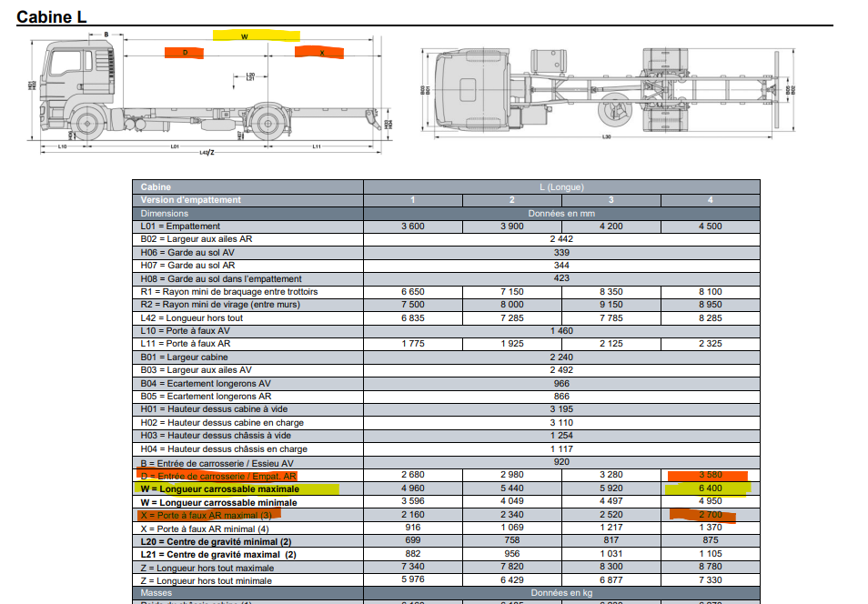Select the 'W = Longueur carrossable maximale' row label
The height and width of the screenshot is (604, 868).
pyautogui.click(x=220, y=488)
